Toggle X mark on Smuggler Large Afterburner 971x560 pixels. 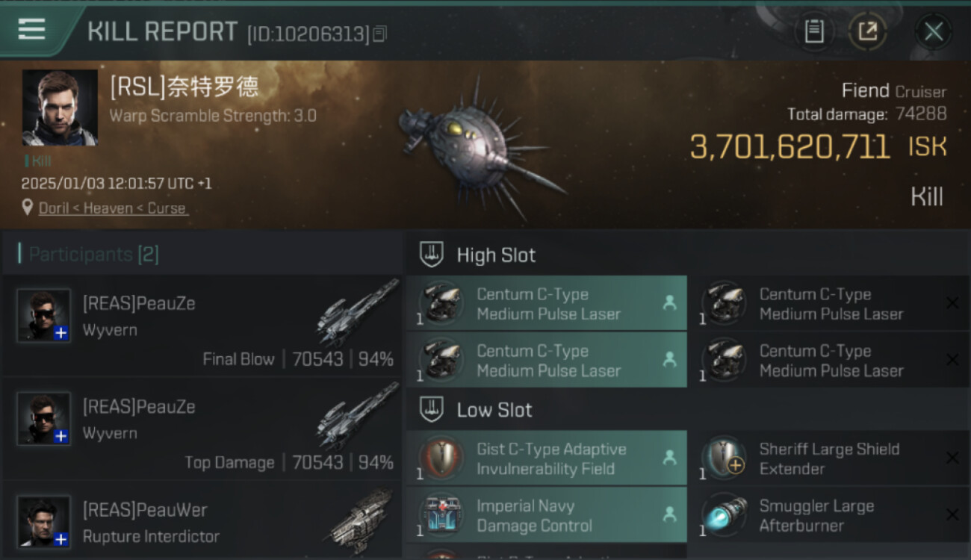(952, 514)
